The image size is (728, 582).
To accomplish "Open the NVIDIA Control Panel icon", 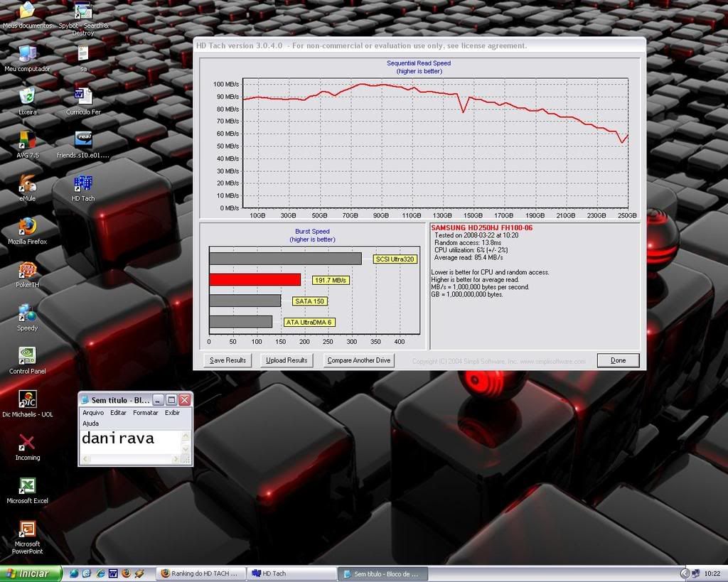I will [x=27, y=355].
